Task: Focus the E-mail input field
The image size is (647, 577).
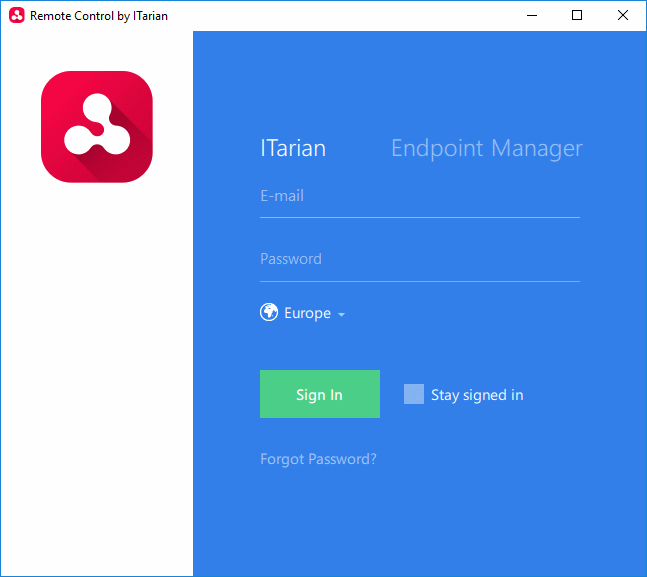Action: pyautogui.click(x=419, y=197)
